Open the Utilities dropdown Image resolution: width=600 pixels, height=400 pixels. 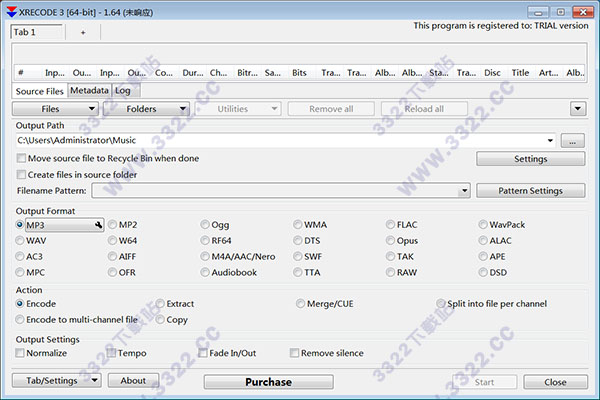click(x=238, y=109)
